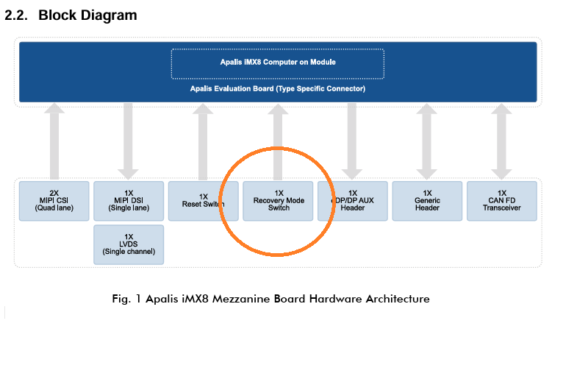
Task: Click the '1X Generic Header' block
Action: [427, 201]
